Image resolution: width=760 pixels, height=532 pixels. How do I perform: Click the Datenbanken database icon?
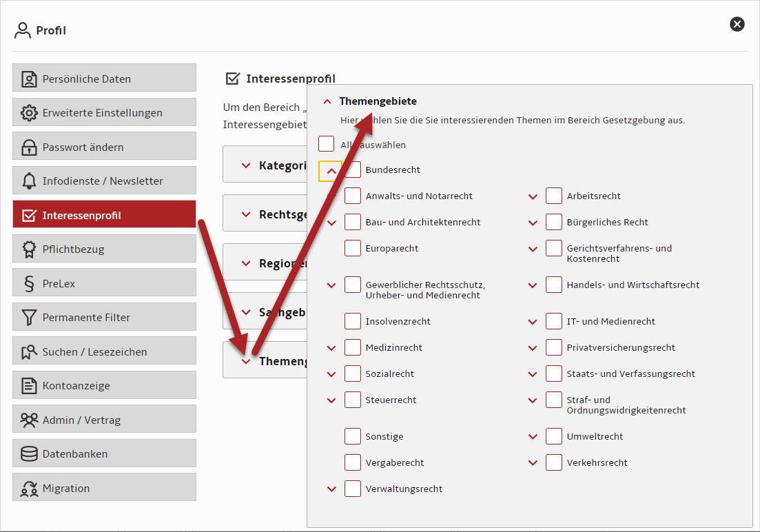click(29, 454)
